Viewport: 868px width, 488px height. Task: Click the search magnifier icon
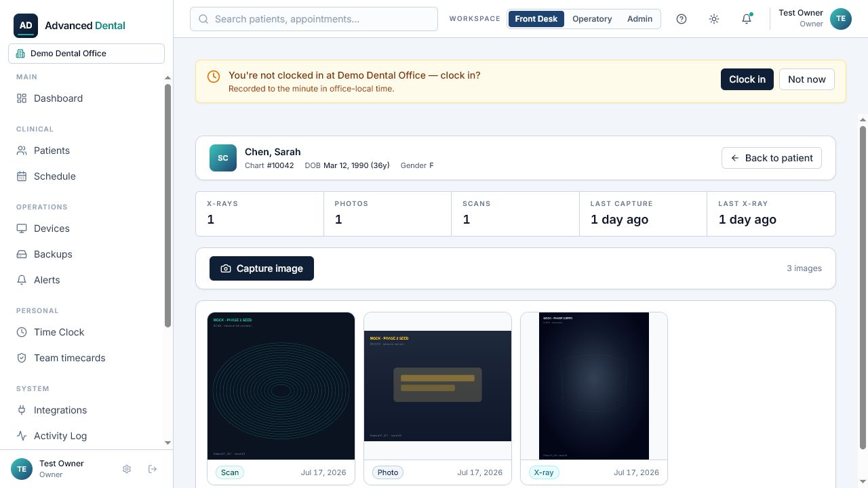tap(203, 19)
